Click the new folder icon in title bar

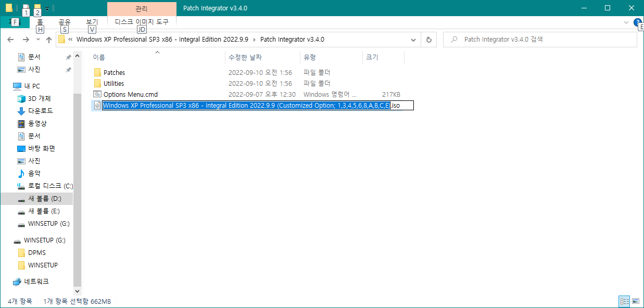36,8
